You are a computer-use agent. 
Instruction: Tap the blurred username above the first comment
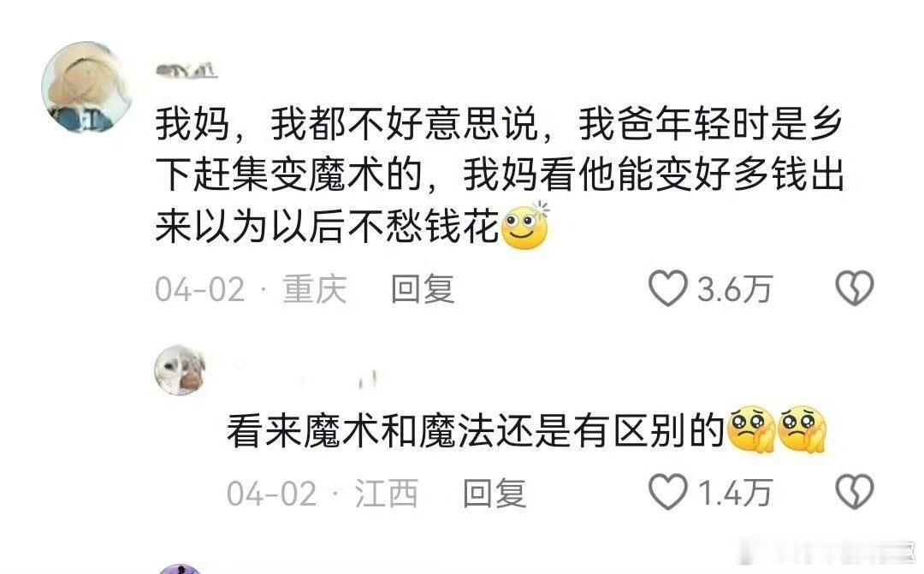point(187,71)
